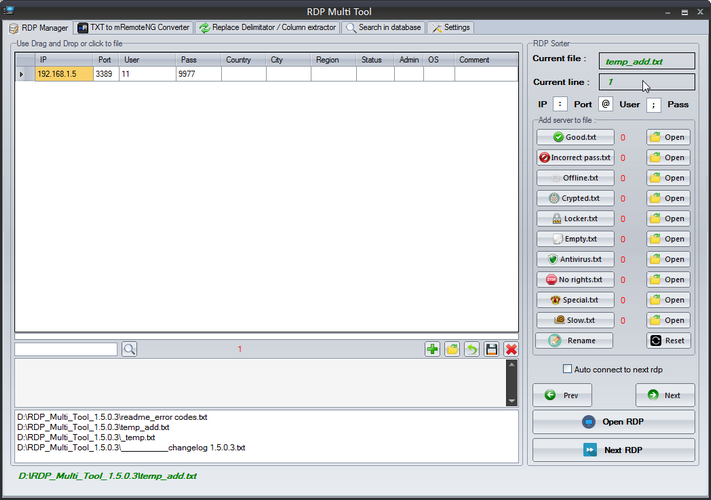Click the Rename button
Screen dimensions: 711x500
click(x=574, y=340)
